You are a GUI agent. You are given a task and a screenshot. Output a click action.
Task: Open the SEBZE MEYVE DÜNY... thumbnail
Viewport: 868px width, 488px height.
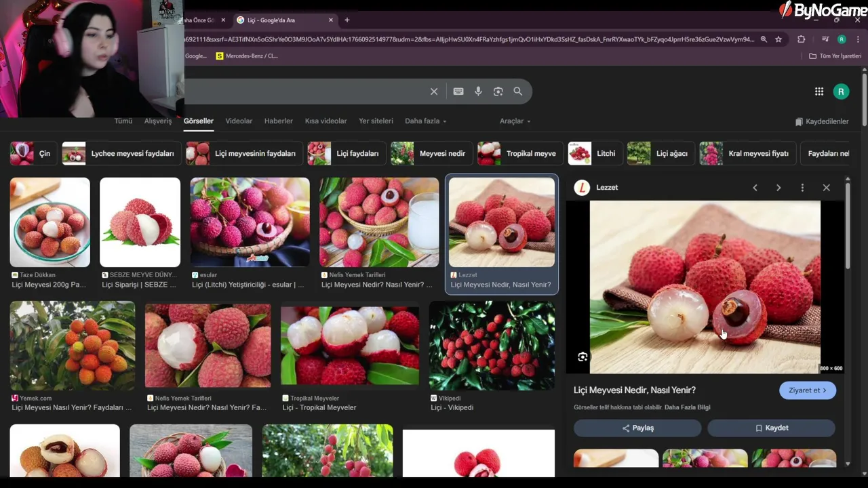click(140, 222)
